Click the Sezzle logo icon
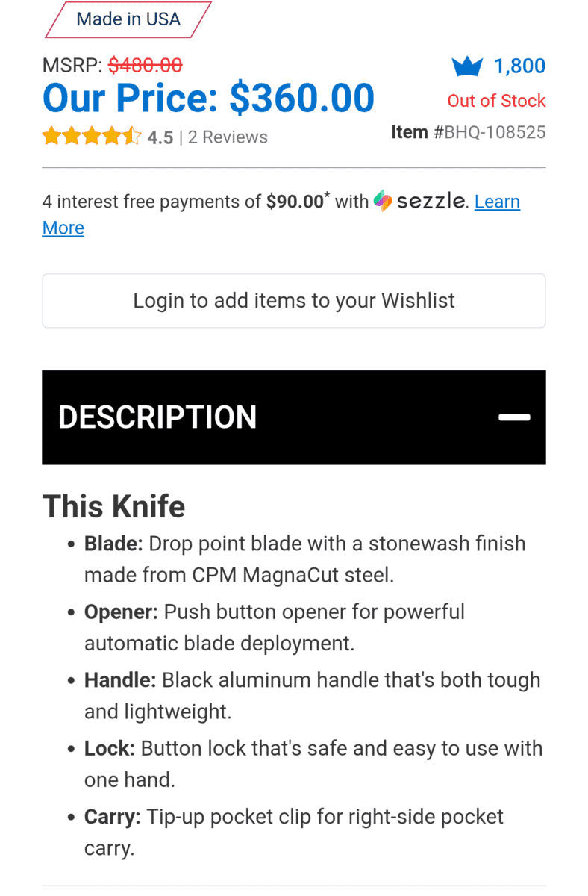 [x=383, y=201]
